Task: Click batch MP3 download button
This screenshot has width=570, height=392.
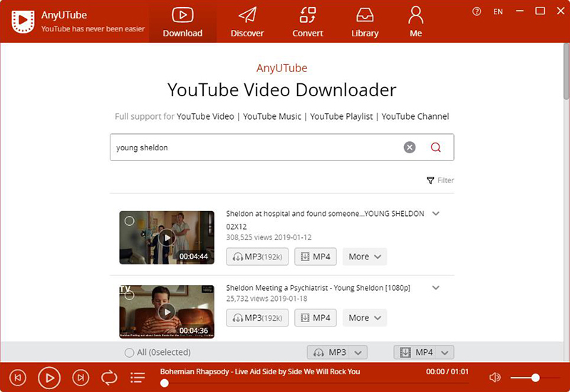Action: point(328,352)
